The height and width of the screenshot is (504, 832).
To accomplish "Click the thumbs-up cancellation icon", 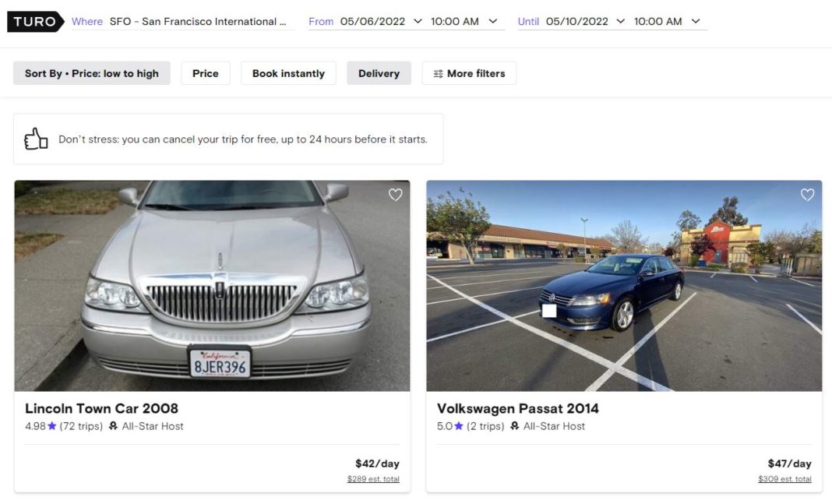I will (36, 138).
